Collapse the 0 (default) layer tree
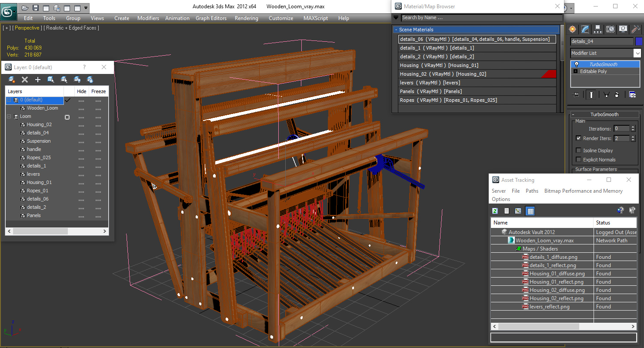 coord(9,100)
